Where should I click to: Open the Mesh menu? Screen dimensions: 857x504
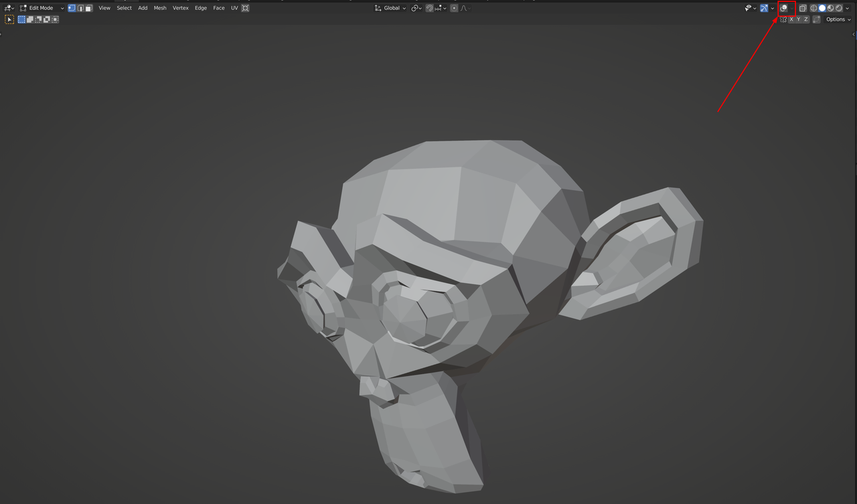coord(160,8)
